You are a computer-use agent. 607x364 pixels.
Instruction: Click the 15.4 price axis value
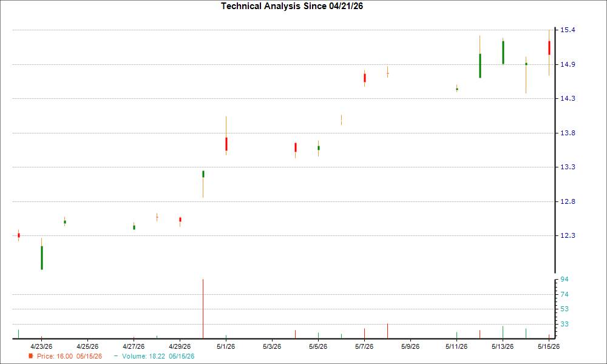pos(568,30)
